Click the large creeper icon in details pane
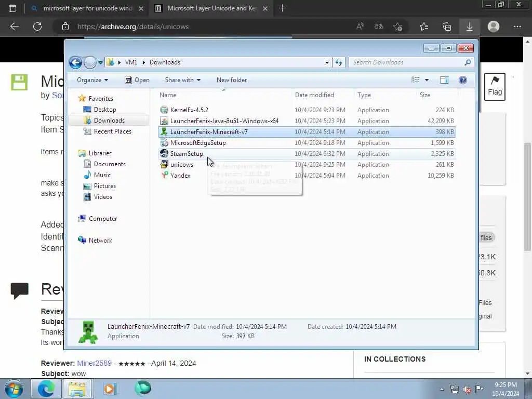The image size is (532, 399). pos(88,332)
